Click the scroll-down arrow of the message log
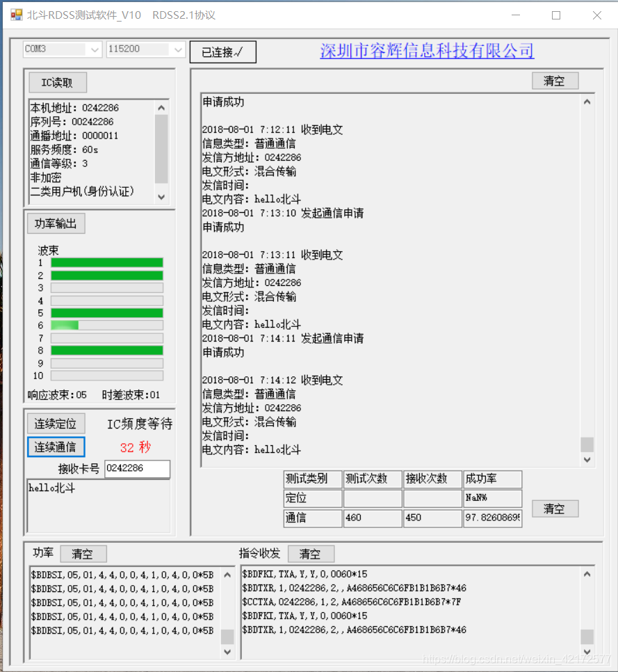Screen dimensions: 618x672 pos(587,459)
